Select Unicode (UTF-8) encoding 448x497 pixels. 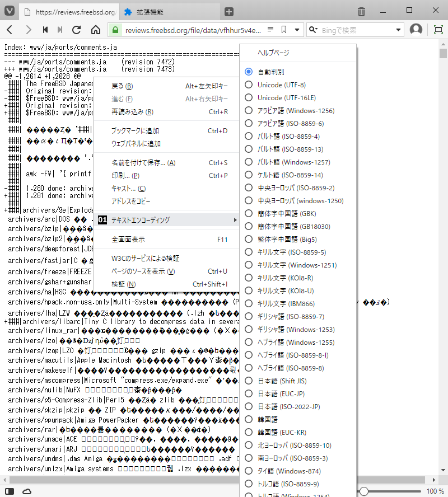[x=298, y=85]
